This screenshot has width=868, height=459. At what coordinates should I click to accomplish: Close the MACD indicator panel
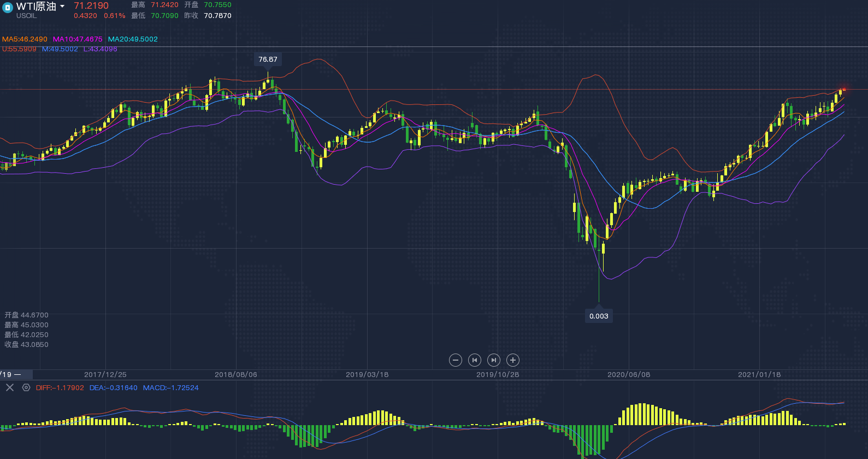(10, 387)
